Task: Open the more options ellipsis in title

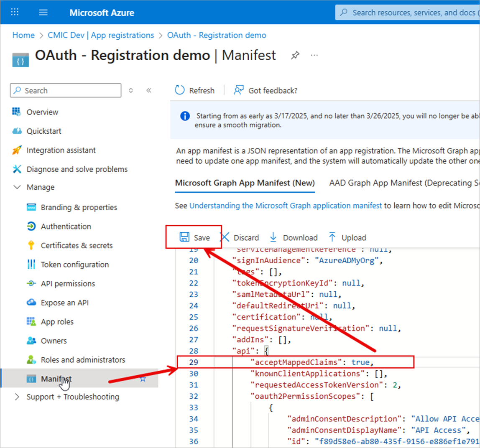Action: point(314,56)
